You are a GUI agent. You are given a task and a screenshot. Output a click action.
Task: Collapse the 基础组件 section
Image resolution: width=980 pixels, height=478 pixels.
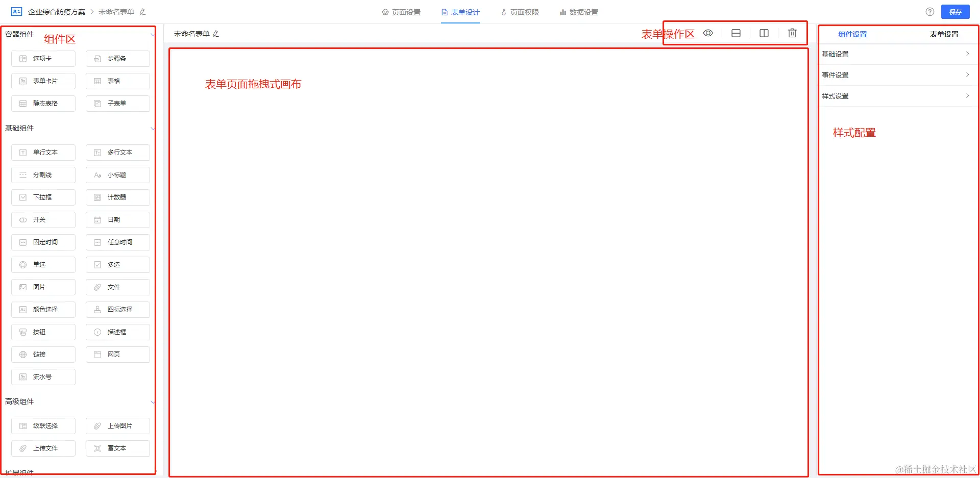tap(153, 129)
